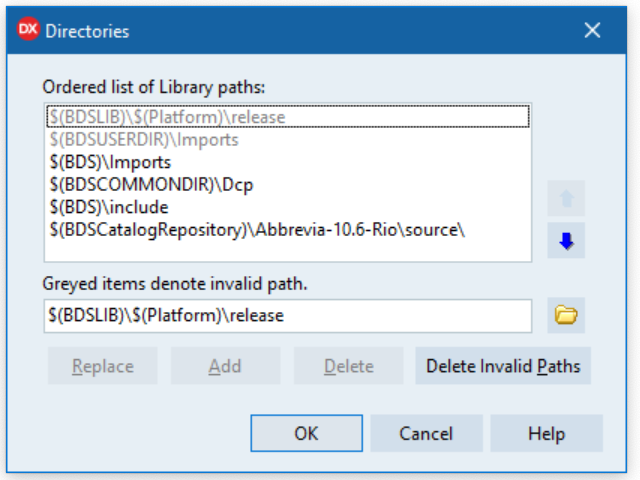Click the DX logo in title bar
The height and width of the screenshot is (480, 640).
(x=27, y=30)
